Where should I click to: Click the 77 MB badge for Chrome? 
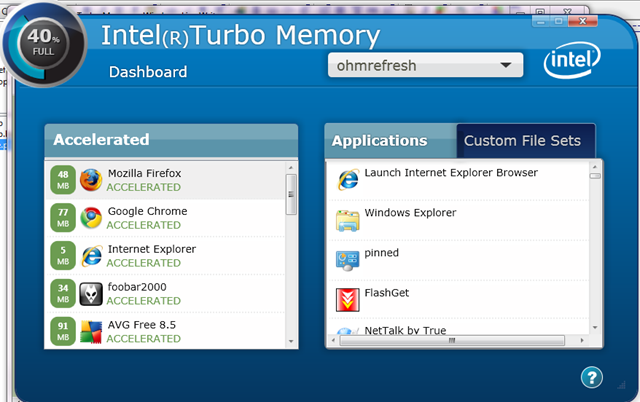pyautogui.click(x=63, y=218)
